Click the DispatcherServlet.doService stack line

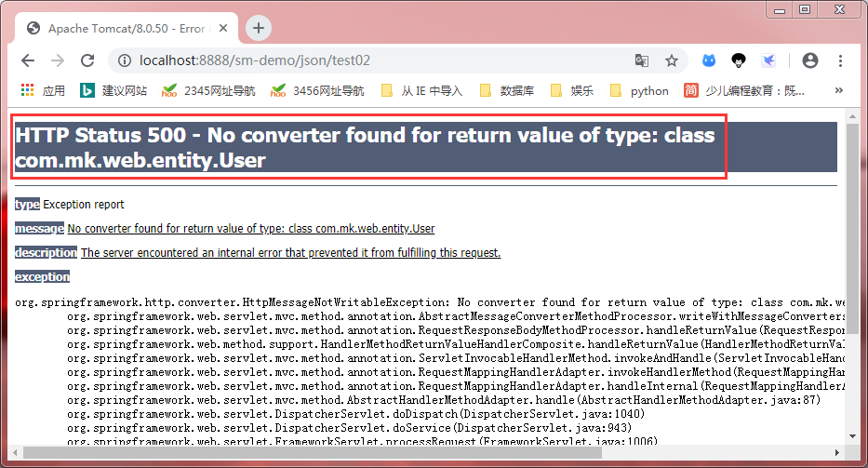click(349, 428)
